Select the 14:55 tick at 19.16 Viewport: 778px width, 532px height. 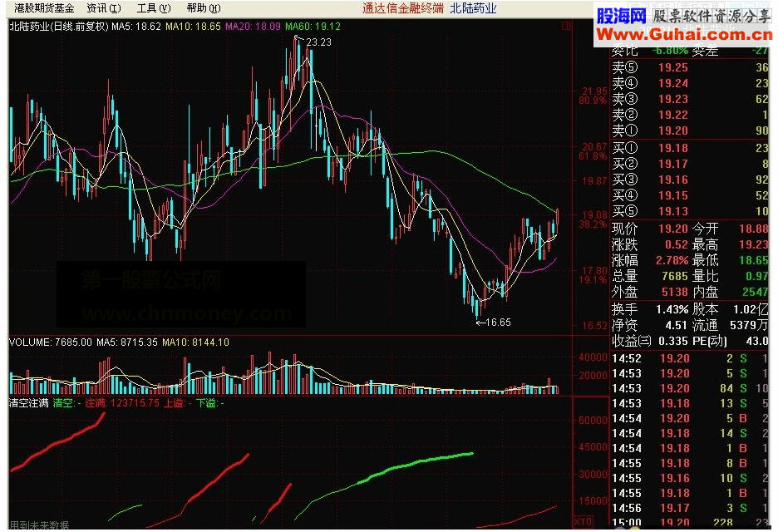(690, 479)
